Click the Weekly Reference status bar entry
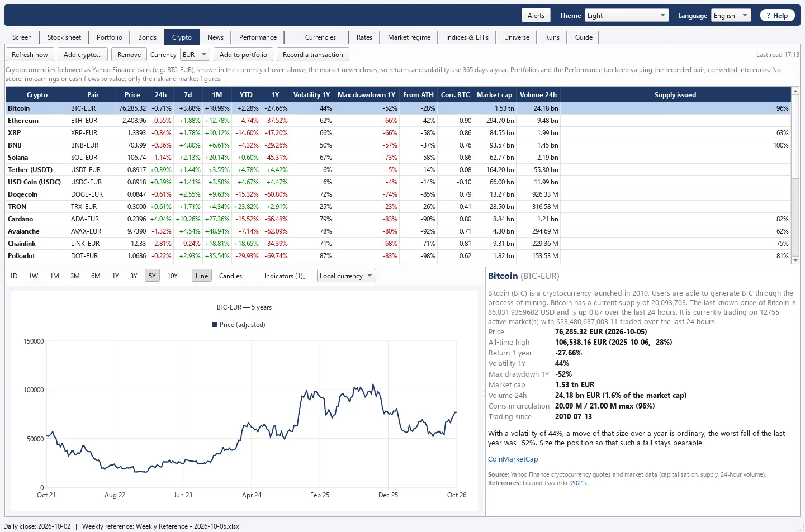This screenshot has height=532, width=805. pyautogui.click(x=160, y=526)
